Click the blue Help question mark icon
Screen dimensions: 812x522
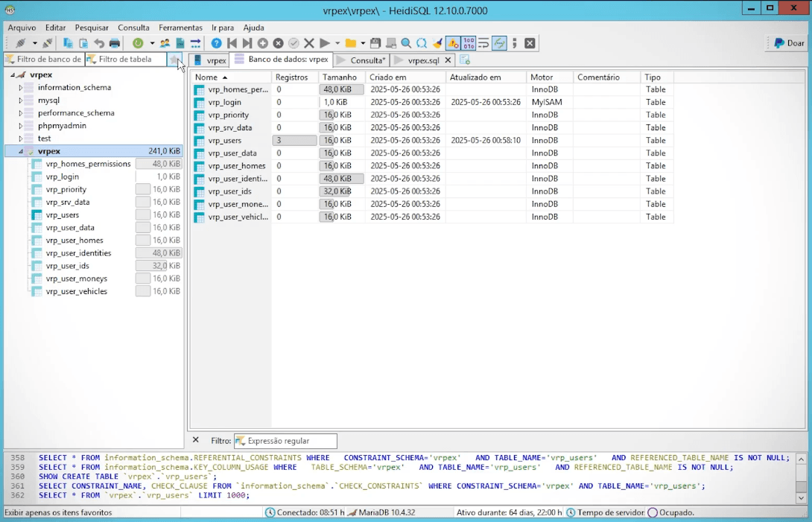(217, 43)
